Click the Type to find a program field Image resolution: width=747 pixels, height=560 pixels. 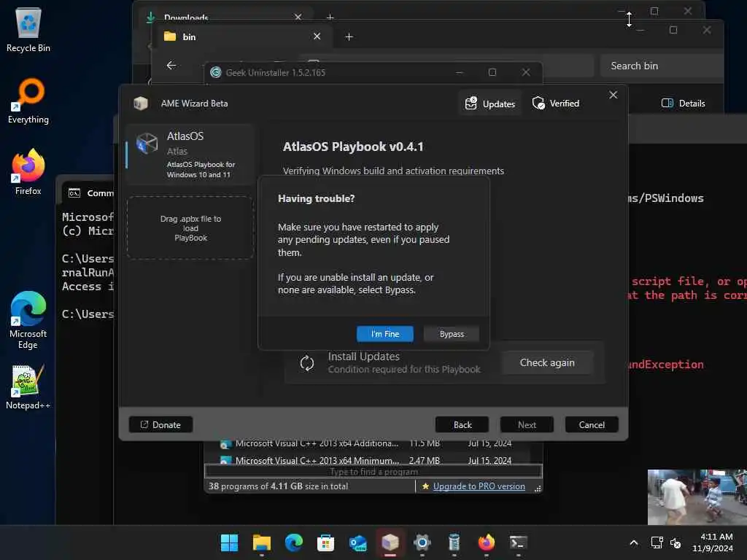tap(373, 472)
